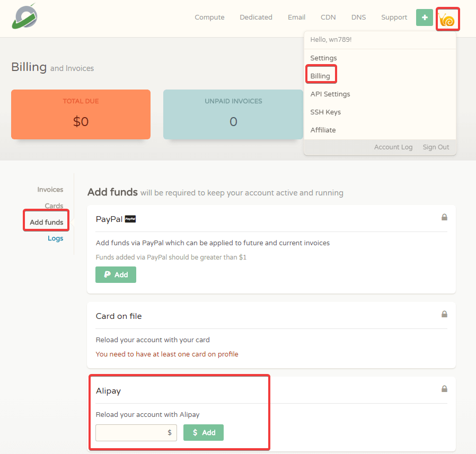Click the Sign Out link
The image size is (476, 454).
click(x=436, y=147)
